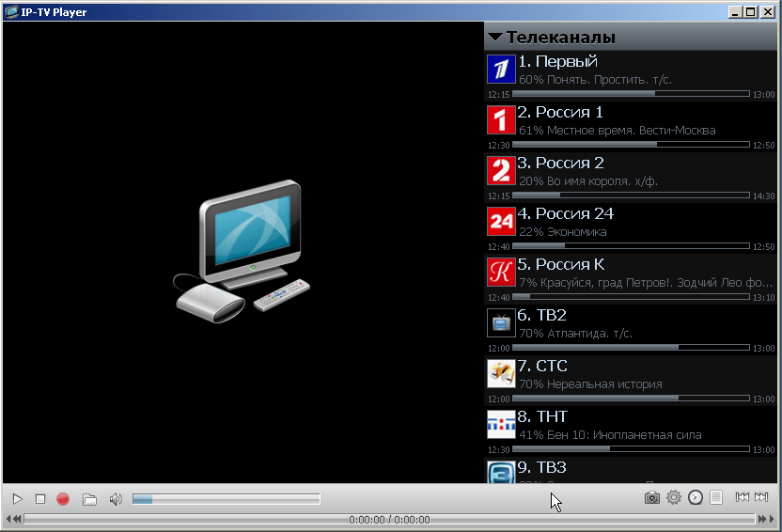Click the Россия К channel logo
The height and width of the screenshot is (532, 782).
[x=501, y=273]
